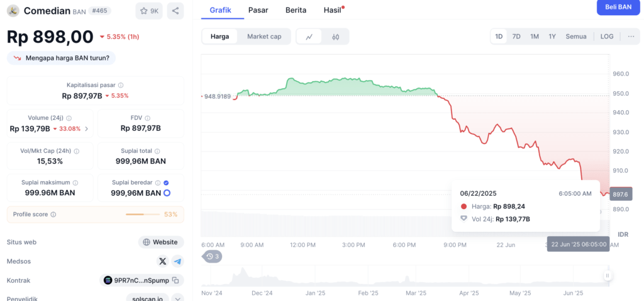Set the chart range to 1Y
Image resolution: width=644 pixels, height=301 pixels.
coord(552,36)
